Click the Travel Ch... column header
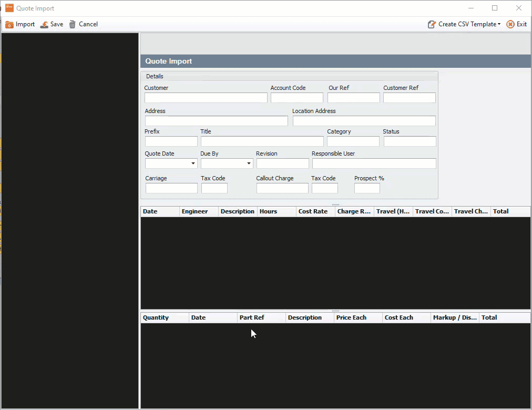The height and width of the screenshot is (410, 532). coord(471,211)
